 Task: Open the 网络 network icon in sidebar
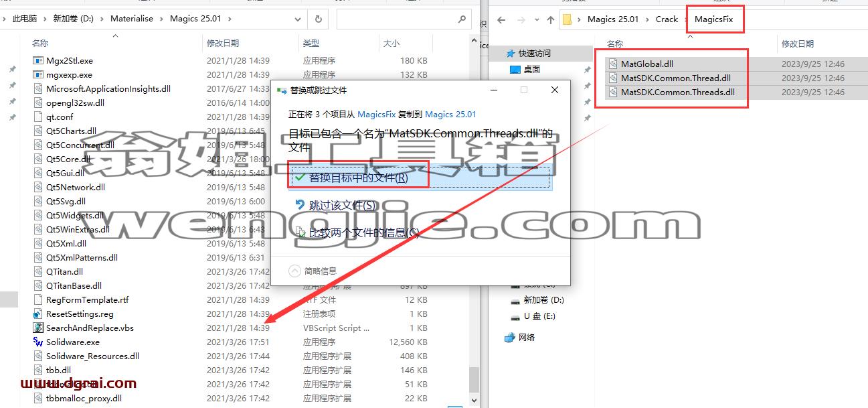(510, 337)
